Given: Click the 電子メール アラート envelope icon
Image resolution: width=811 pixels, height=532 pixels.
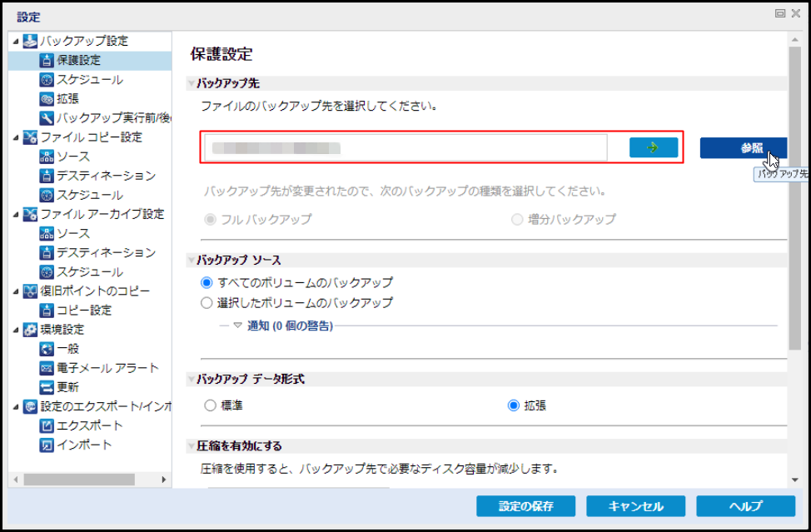Looking at the screenshot, I should [x=47, y=368].
